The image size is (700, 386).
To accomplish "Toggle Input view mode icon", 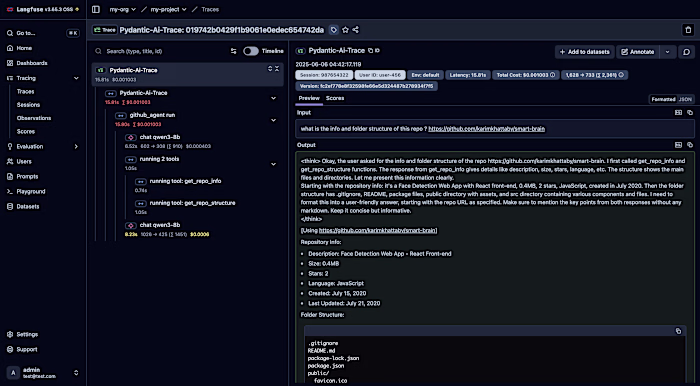I will tap(679, 113).
